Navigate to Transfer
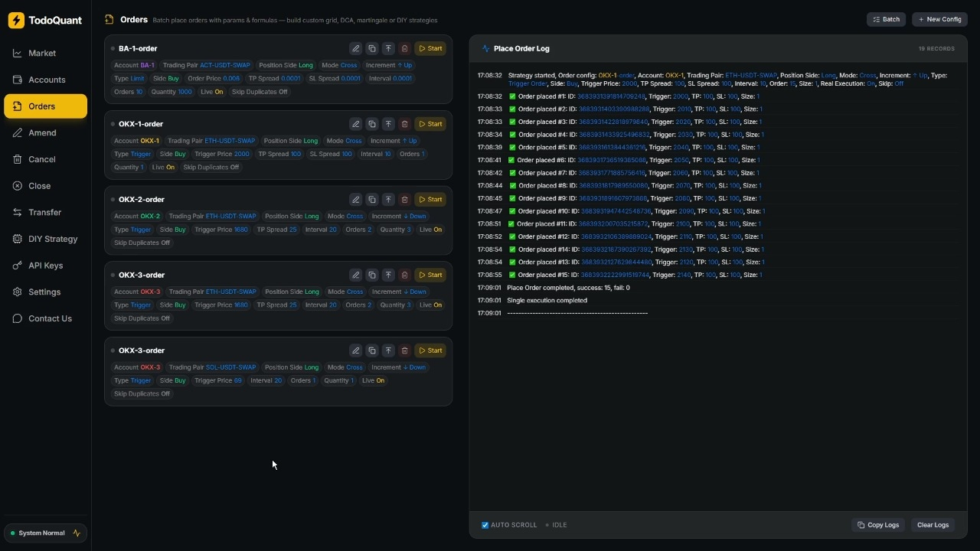The height and width of the screenshot is (551, 980). (45, 213)
